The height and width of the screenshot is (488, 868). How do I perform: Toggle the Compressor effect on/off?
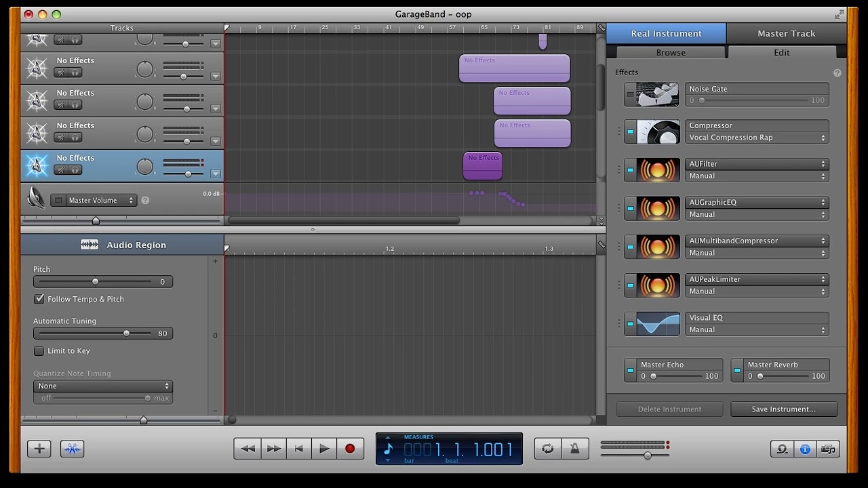click(630, 131)
